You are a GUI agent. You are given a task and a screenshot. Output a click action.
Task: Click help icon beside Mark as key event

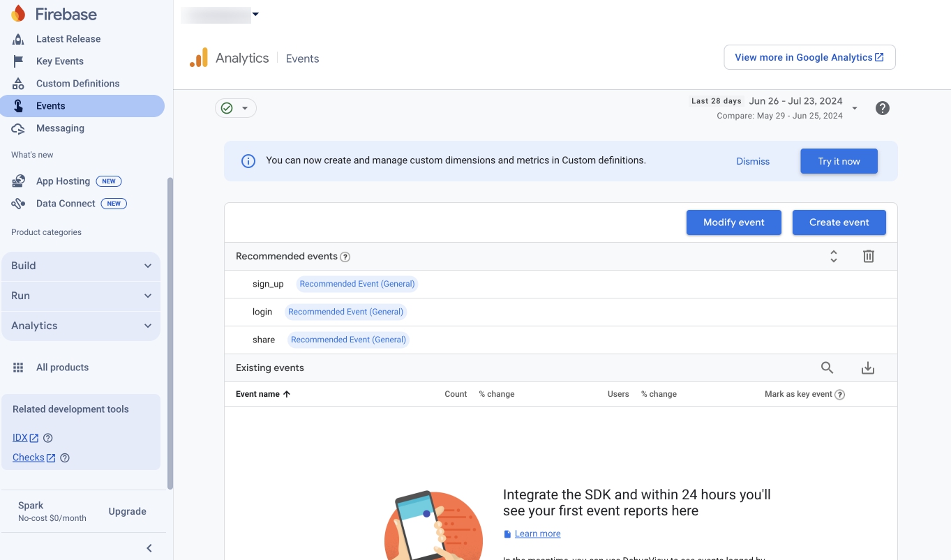(840, 395)
